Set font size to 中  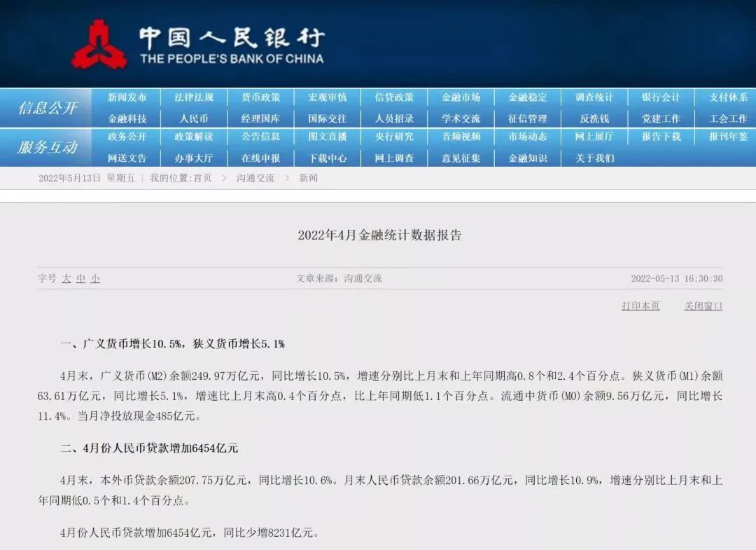(x=81, y=279)
